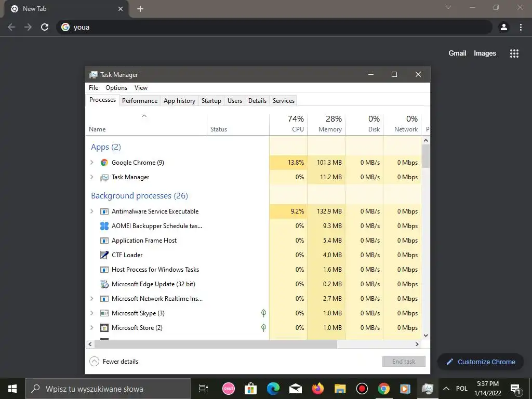Open the Chrome tab search dropdown
This screenshot has height=399, width=532.
[x=448, y=7]
